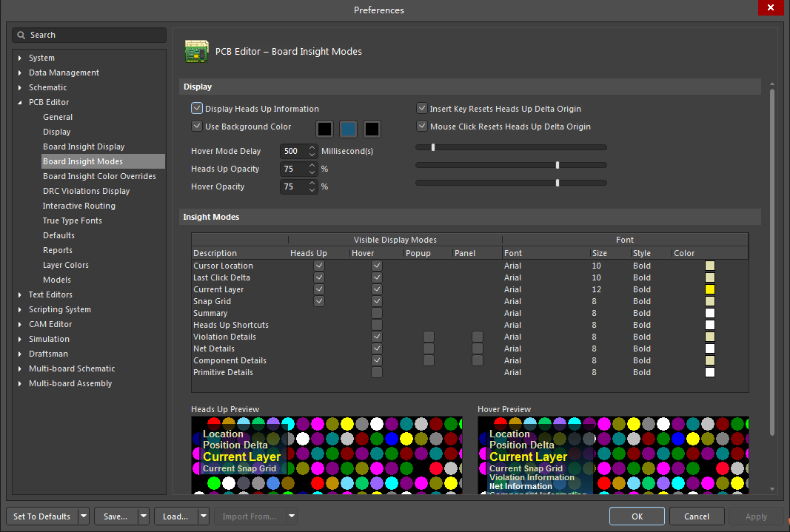Click the Hover Opacity slider handle
This screenshot has width=790, height=532.
pyautogui.click(x=557, y=182)
